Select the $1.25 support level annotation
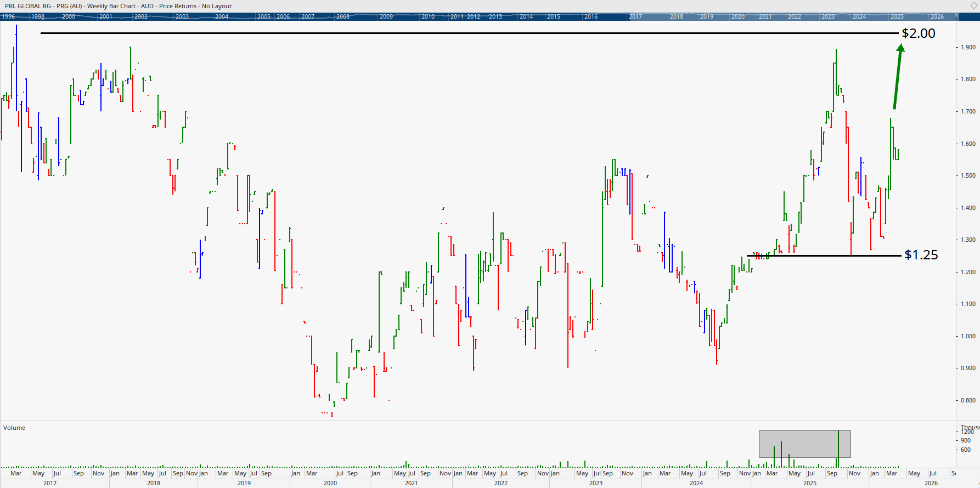Screen dimensions: 980x488 [921, 255]
